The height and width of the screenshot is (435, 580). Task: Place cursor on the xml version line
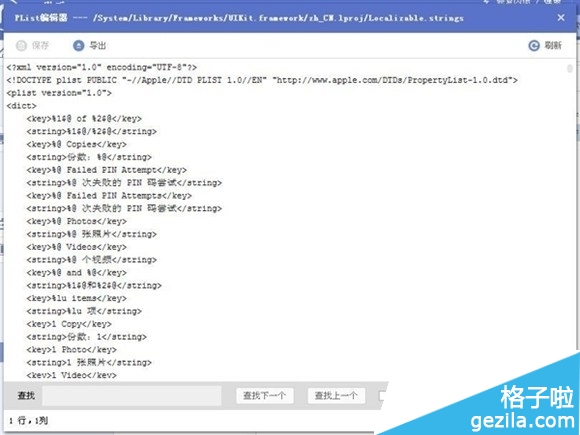[101, 67]
